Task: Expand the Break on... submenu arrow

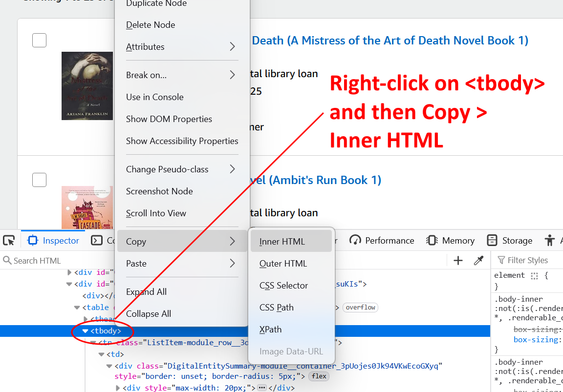Action: [232, 75]
